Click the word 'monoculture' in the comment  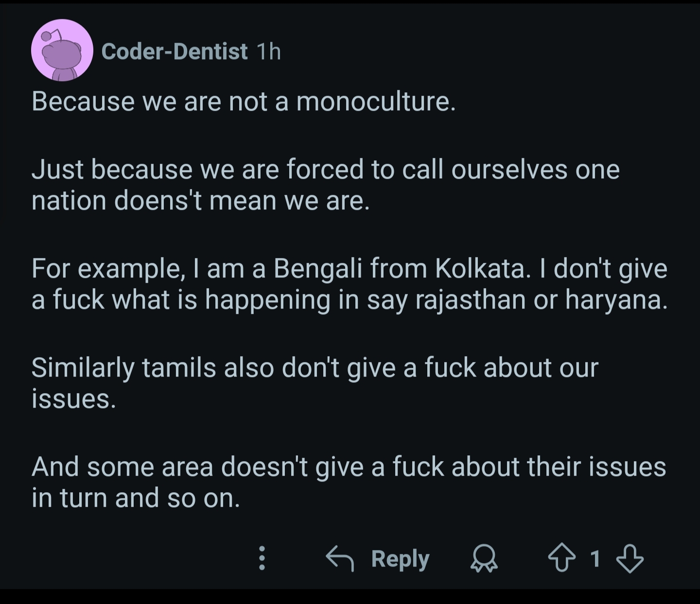375,102
